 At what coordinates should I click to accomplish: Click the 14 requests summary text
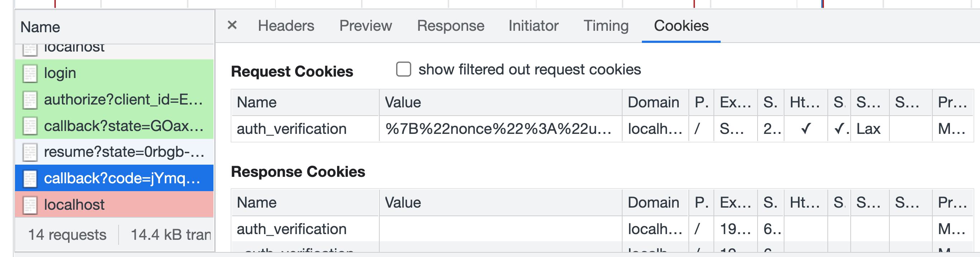(x=67, y=234)
